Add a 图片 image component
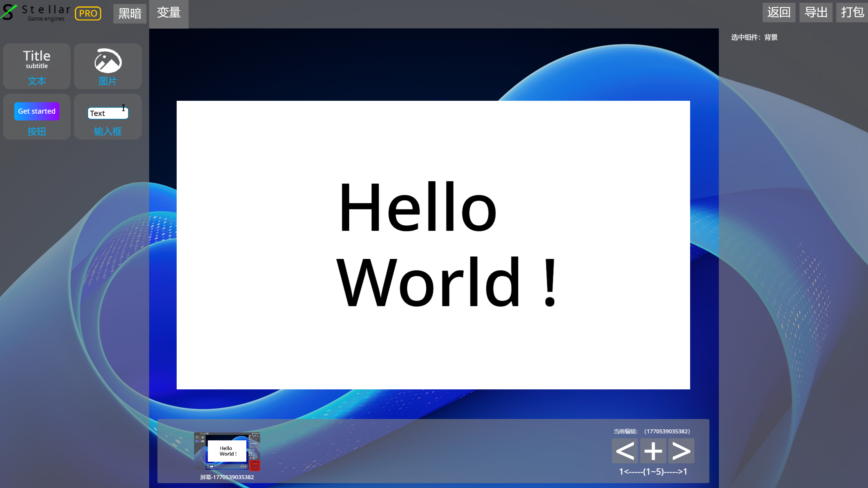Viewport: 868px width, 488px height. [108, 66]
